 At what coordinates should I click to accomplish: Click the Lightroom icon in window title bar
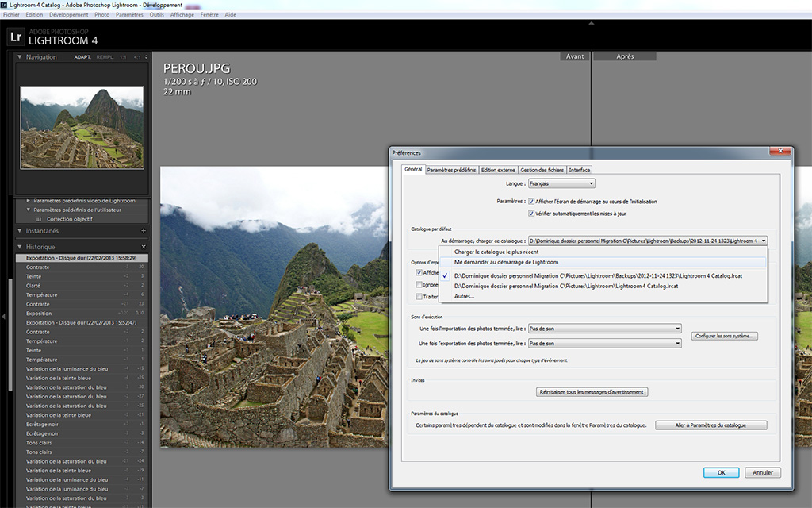coord(4,5)
